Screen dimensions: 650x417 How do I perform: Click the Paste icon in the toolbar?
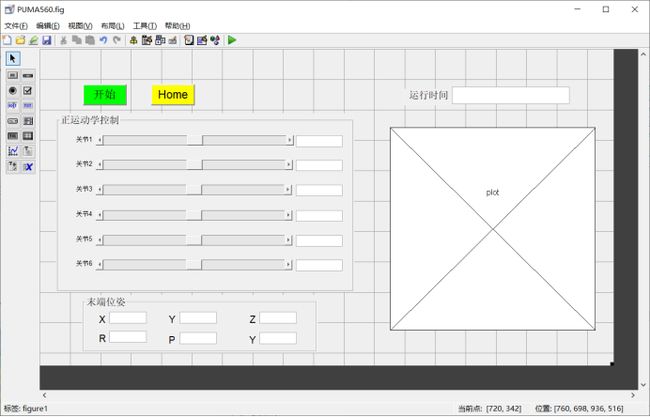pos(90,40)
